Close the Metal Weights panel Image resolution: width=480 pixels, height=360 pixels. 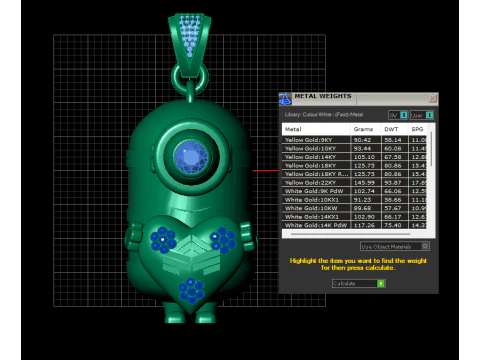click(x=432, y=98)
